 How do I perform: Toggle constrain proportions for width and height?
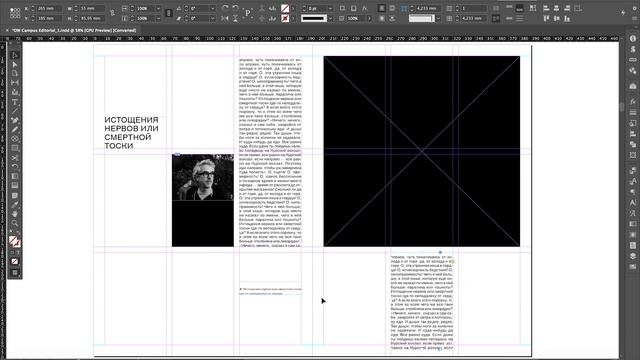[112, 13]
